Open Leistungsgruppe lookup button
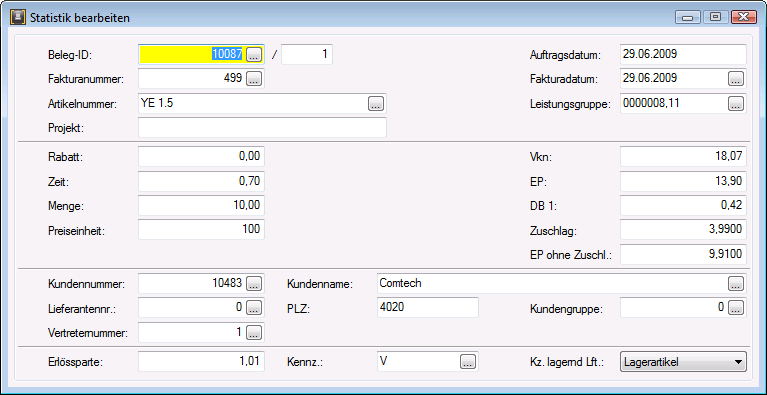767x395 pixels. 736,104
